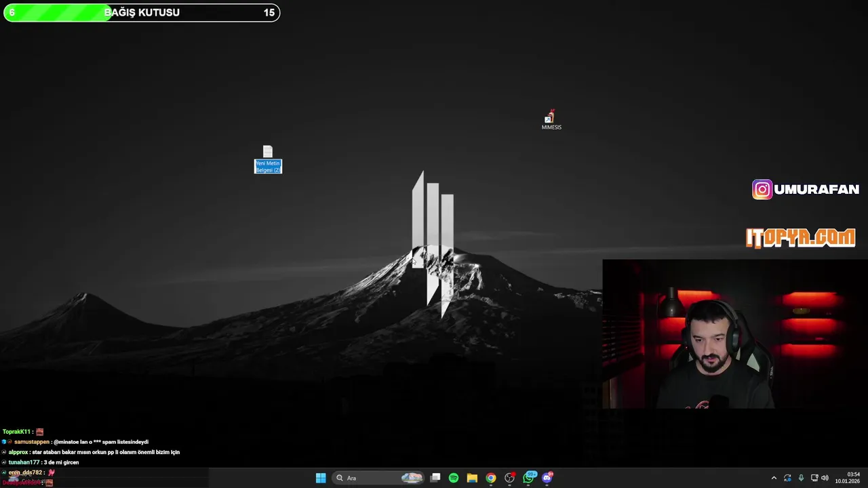Open WhatsApp from the taskbar

529,478
